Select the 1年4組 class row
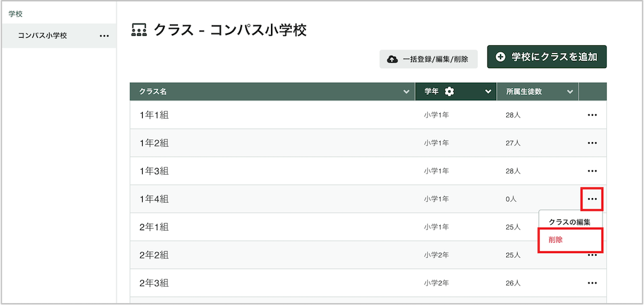 [x=368, y=199]
